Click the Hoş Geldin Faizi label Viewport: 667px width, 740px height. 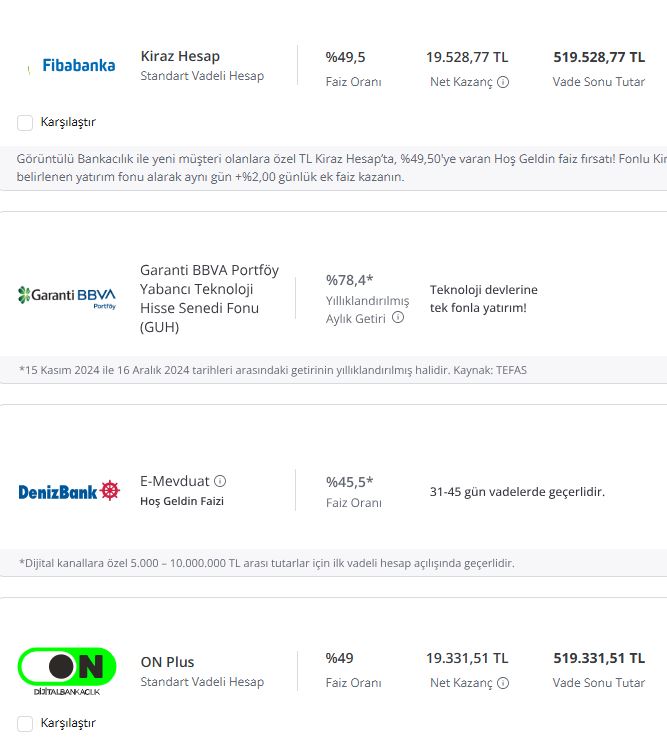[x=182, y=501]
